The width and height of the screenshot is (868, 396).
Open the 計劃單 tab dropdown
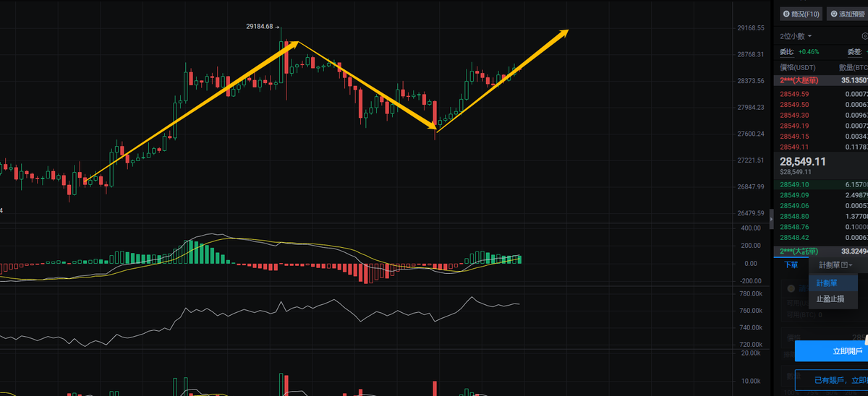834,265
